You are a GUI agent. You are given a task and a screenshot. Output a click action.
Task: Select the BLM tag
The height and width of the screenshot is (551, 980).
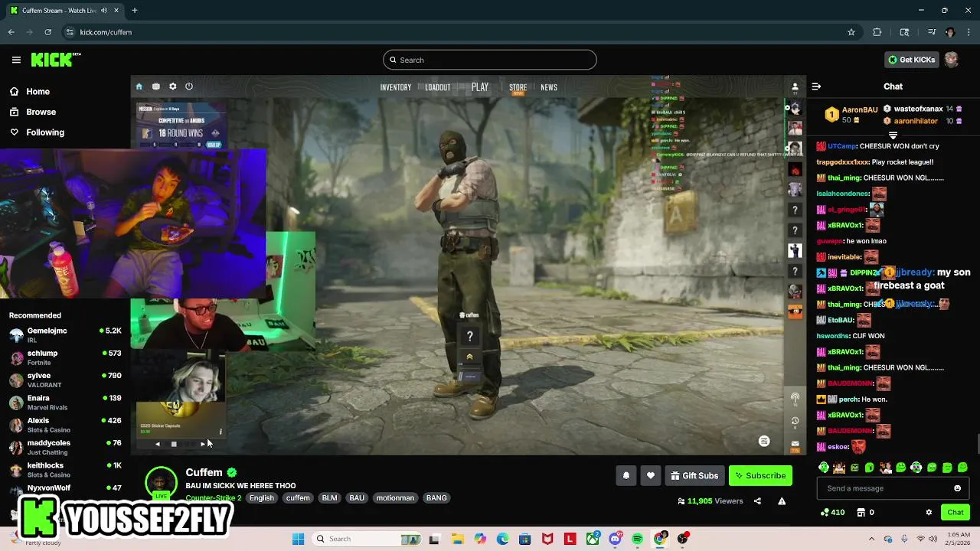coord(329,498)
